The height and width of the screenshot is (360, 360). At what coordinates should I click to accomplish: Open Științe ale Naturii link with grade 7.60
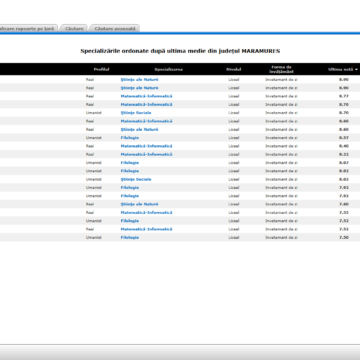[139, 204]
